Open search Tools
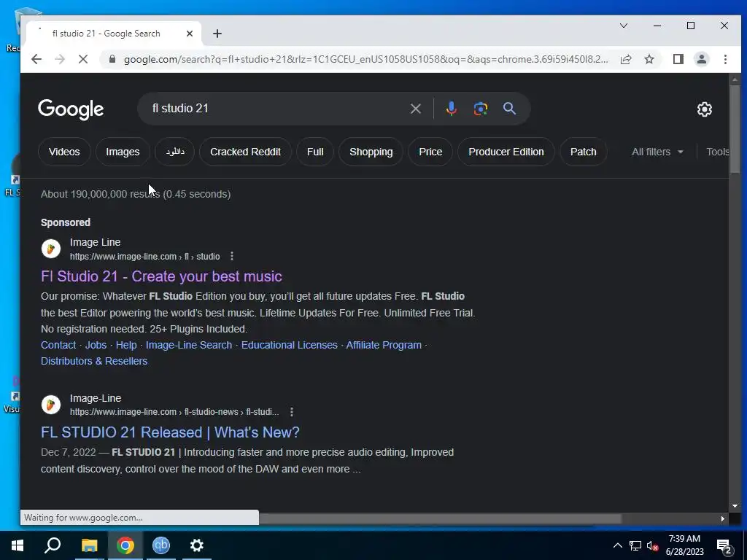747x560 pixels. coord(718,152)
